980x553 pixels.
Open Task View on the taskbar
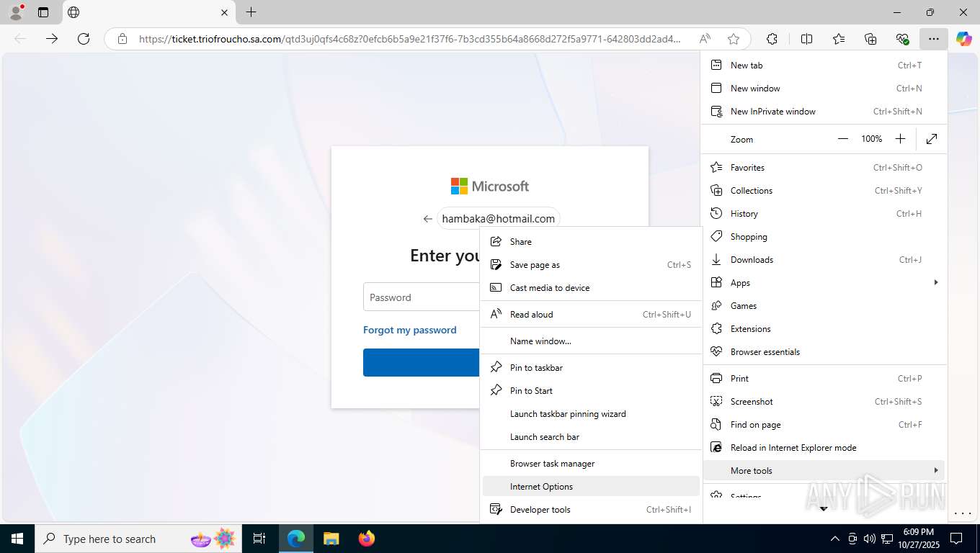coord(259,539)
